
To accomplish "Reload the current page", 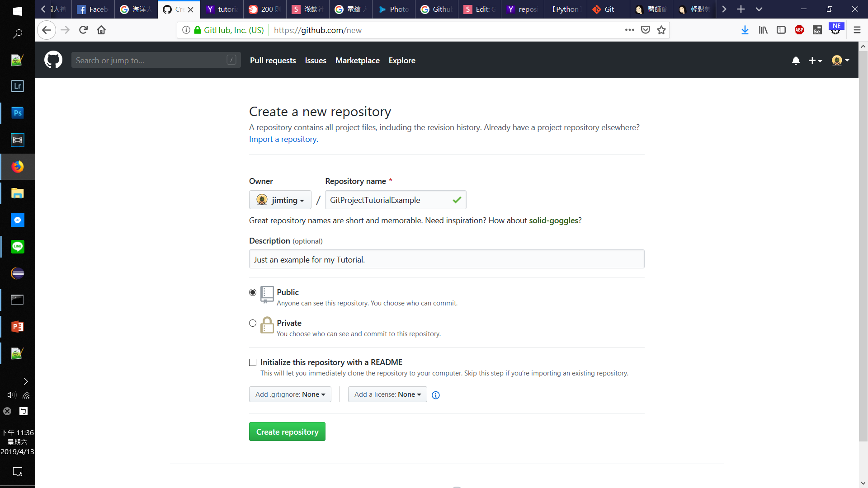I will coord(83,30).
